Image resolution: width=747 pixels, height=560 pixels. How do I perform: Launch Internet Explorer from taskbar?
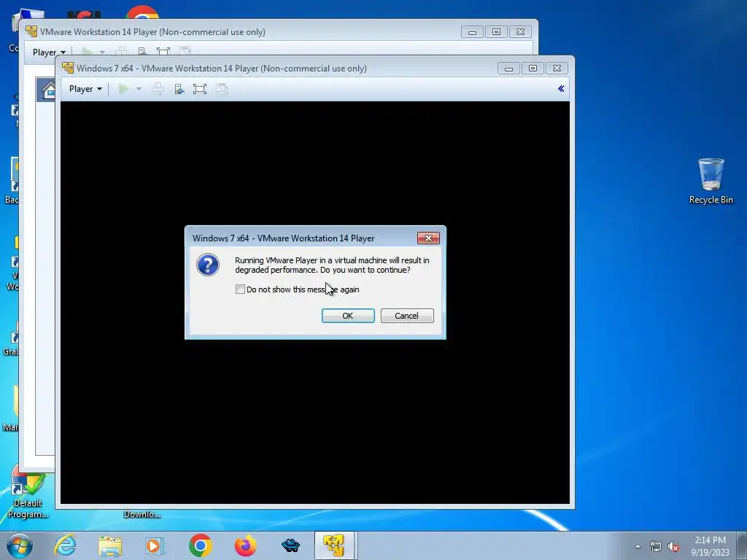[x=65, y=545]
